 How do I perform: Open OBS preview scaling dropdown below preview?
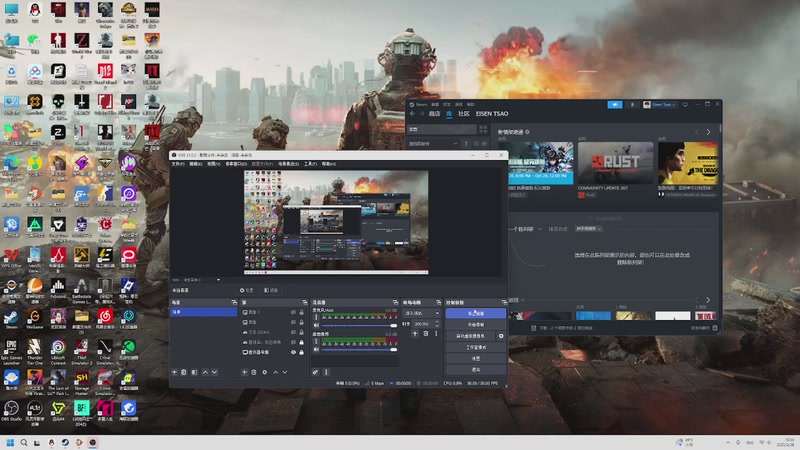pyautogui.click(x=202, y=280)
